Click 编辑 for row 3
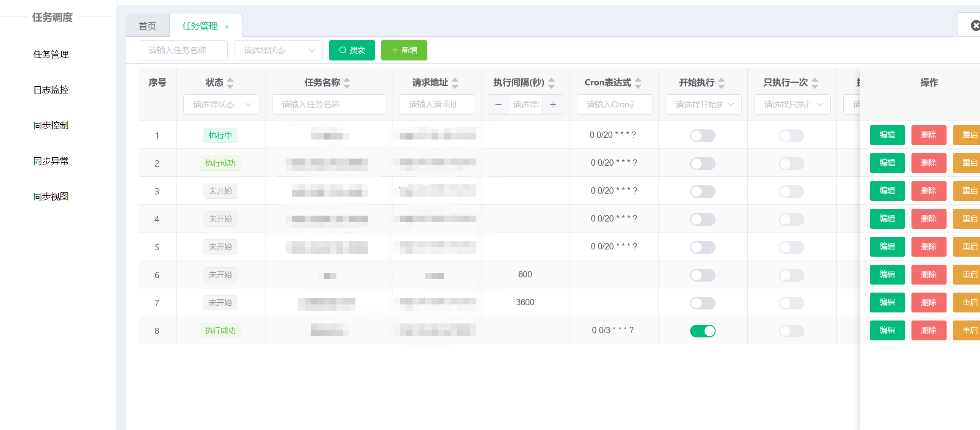 887,191
